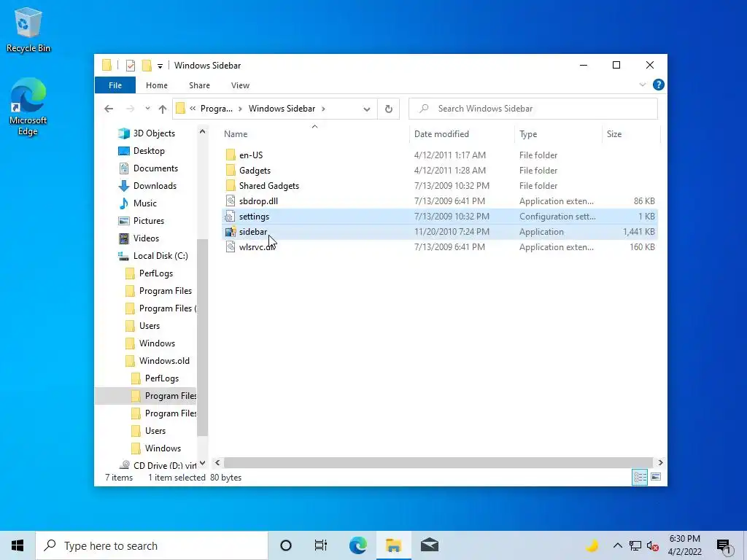Sort by Size column header
This screenshot has height=560, width=747.
coord(631,134)
